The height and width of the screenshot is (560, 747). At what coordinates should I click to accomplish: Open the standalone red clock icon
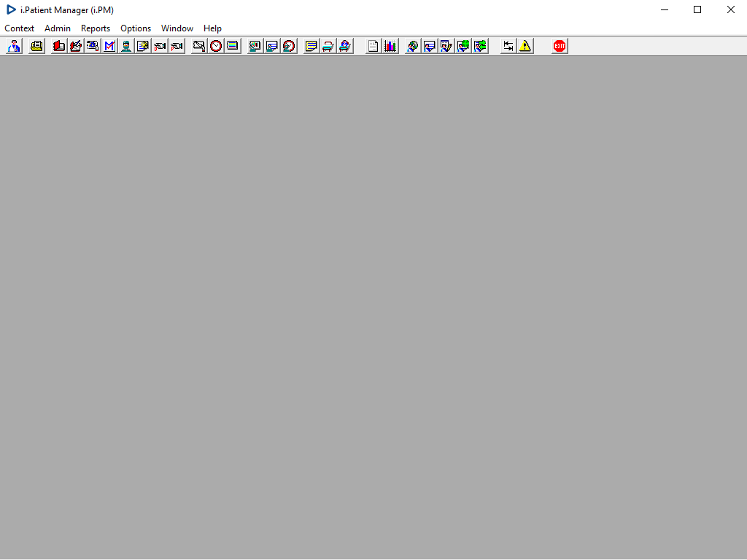[x=216, y=46]
